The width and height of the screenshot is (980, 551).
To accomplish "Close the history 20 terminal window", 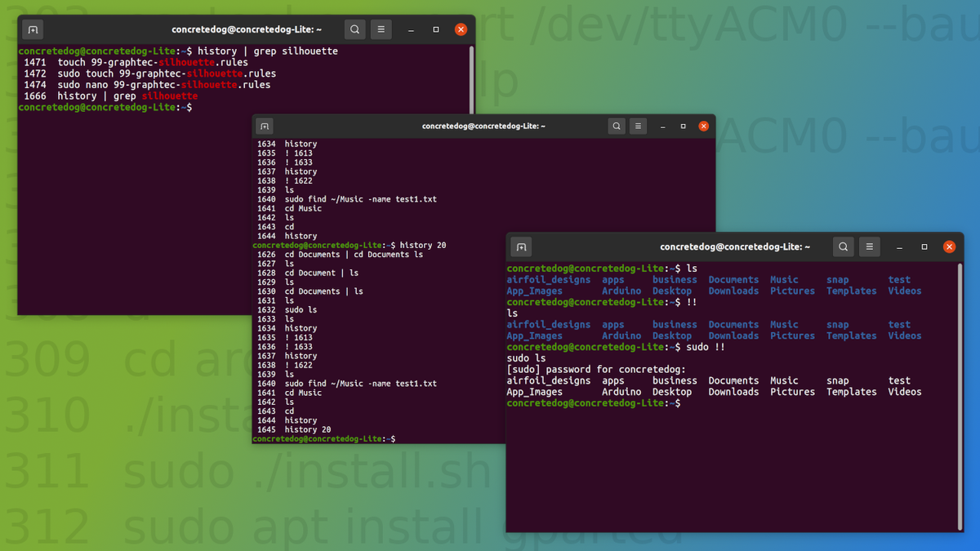I will (703, 127).
